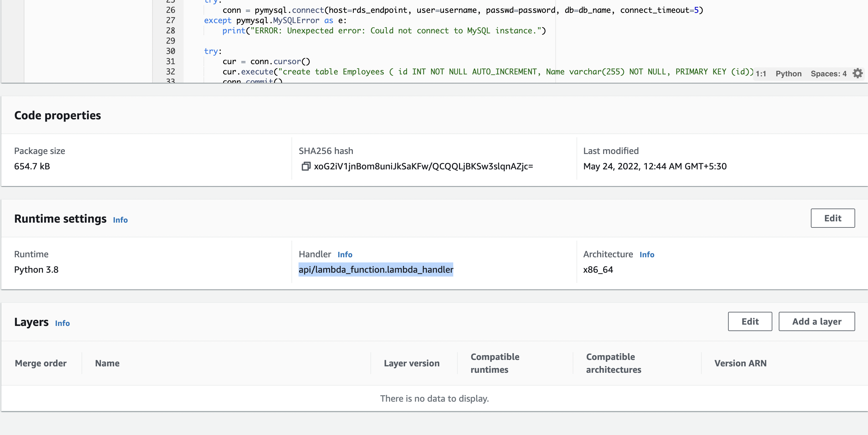Image resolution: width=868 pixels, height=435 pixels.
Task: Click Compatible architectures column header
Action: tap(613, 363)
